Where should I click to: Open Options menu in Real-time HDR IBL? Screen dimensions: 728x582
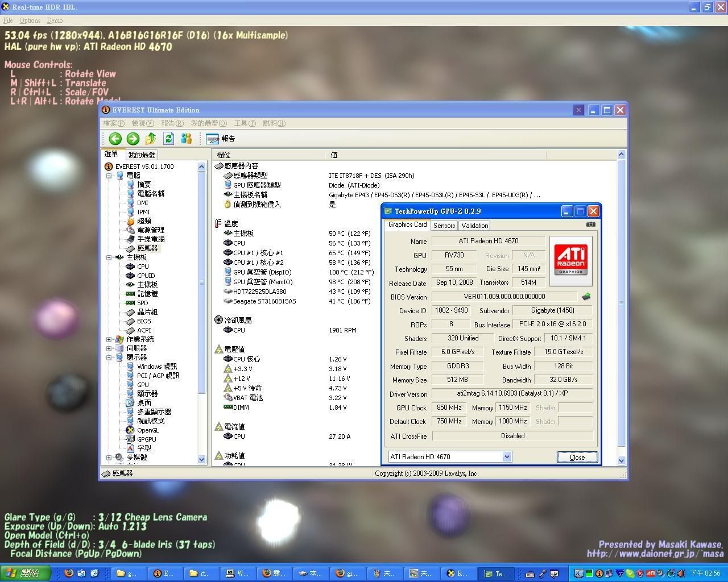pyautogui.click(x=30, y=20)
